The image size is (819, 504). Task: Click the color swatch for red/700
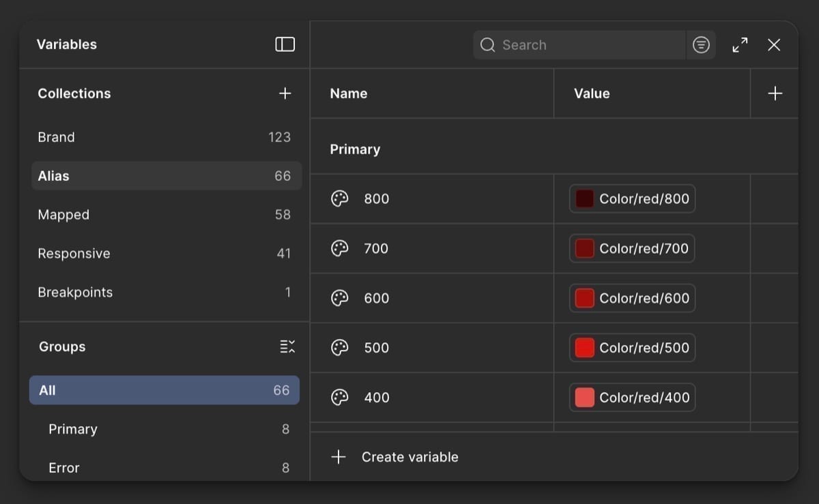click(x=585, y=248)
